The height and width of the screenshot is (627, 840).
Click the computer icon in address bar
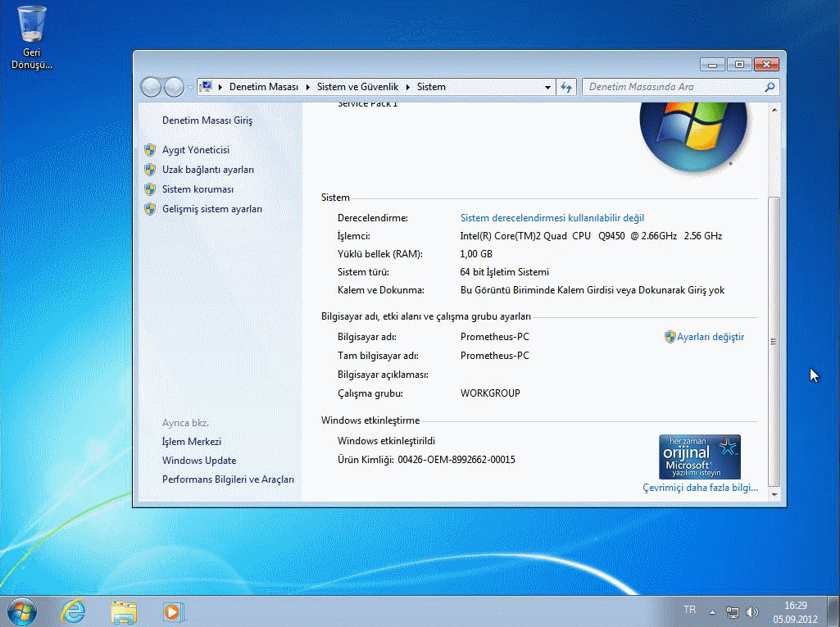click(207, 86)
